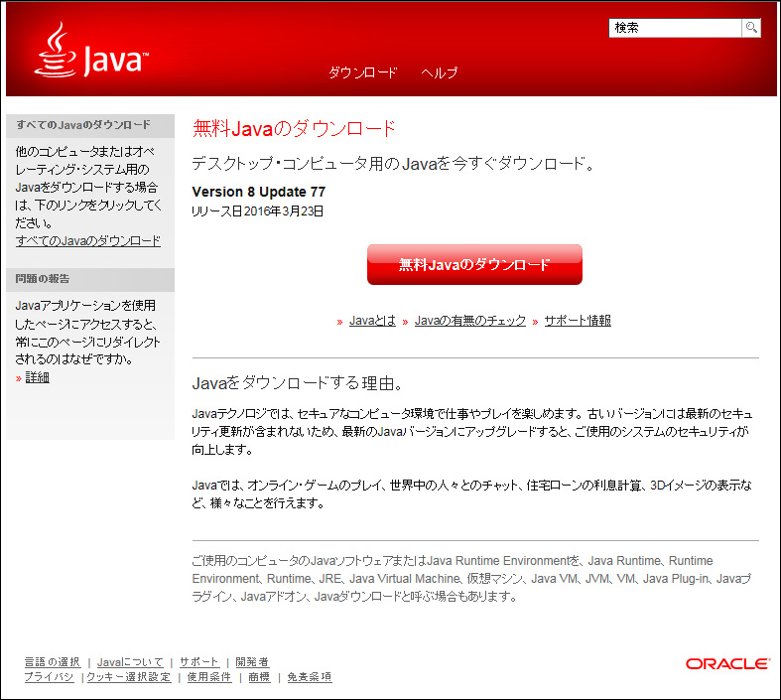Open the 免責条項 footer link
The image size is (781, 700).
[310, 677]
